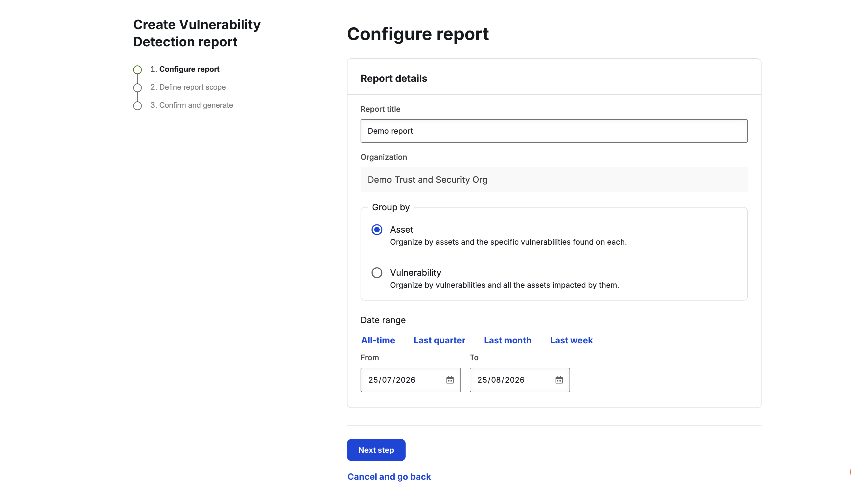Choose the Last quarter date range
The width and height of the screenshot is (851, 504).
point(439,340)
